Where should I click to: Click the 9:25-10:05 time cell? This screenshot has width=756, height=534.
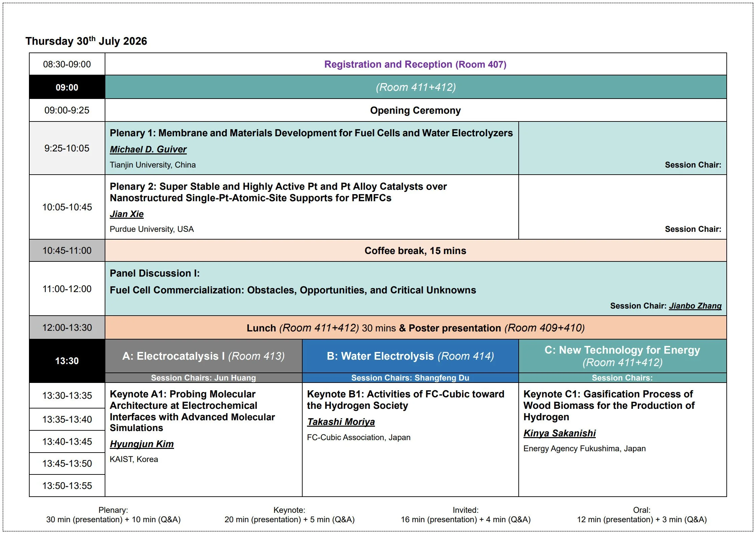tap(67, 148)
